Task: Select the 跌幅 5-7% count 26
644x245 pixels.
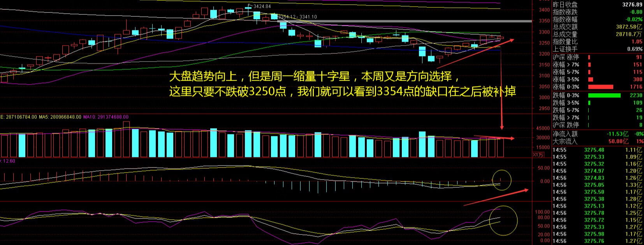Action: (x=639, y=110)
